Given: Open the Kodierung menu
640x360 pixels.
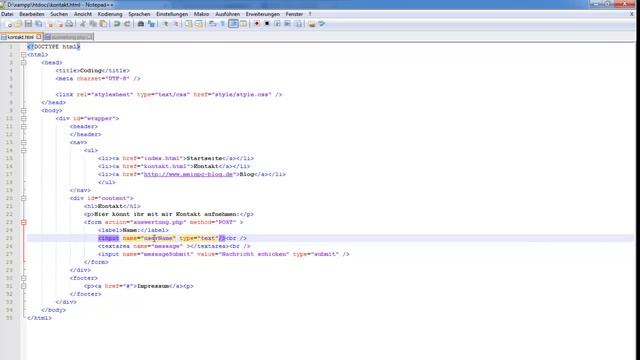Looking at the screenshot, I should tap(110, 14).
